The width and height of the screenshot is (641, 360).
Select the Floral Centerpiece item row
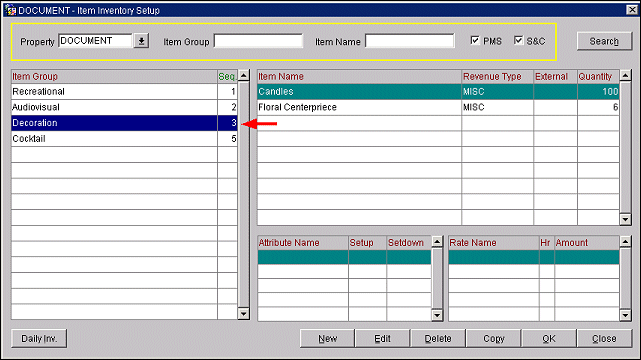pyautogui.click(x=438, y=107)
